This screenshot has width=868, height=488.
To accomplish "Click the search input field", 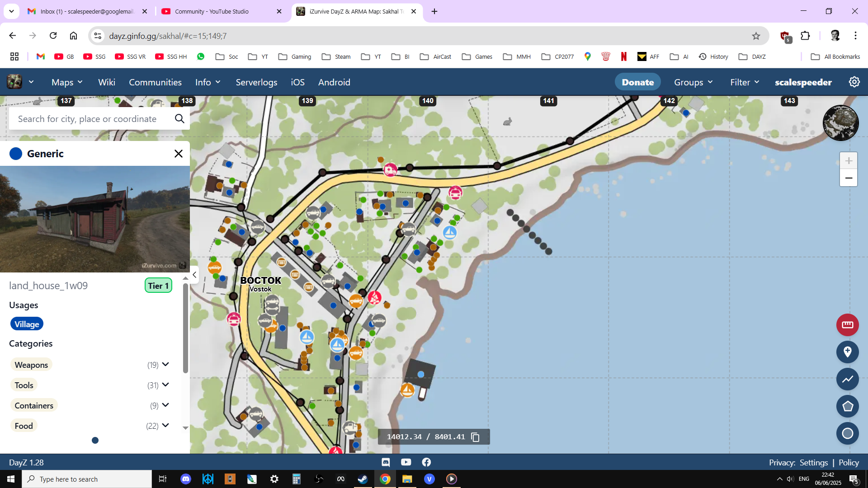I will [x=90, y=119].
